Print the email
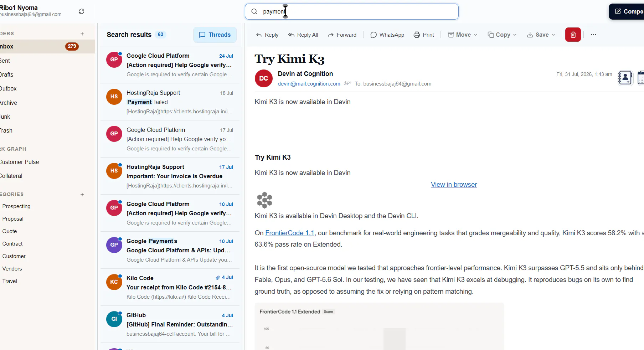This screenshot has width=644, height=350. click(x=424, y=35)
